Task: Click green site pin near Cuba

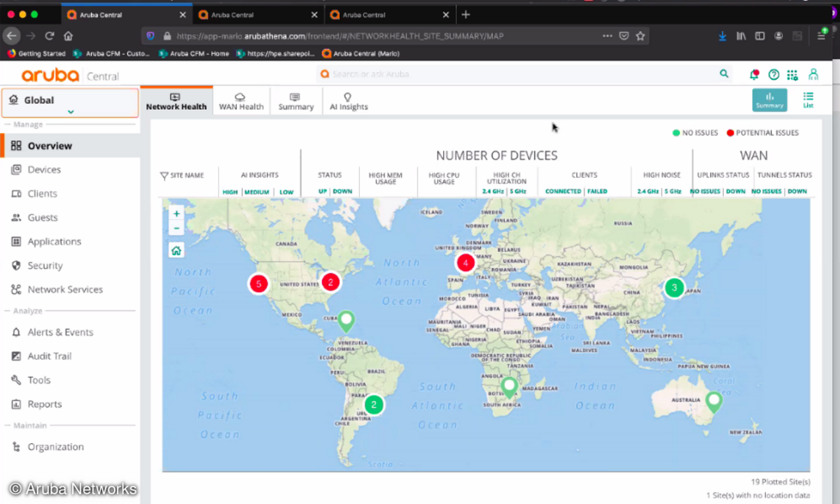Action: 346,321
